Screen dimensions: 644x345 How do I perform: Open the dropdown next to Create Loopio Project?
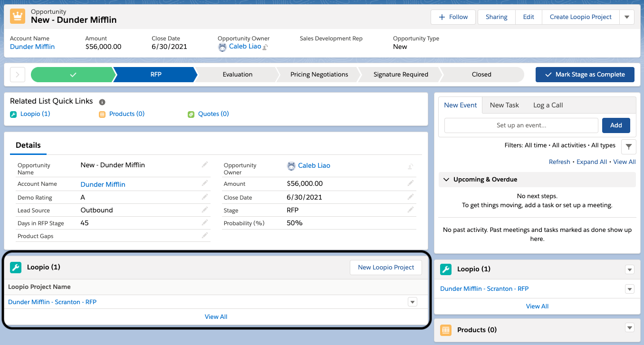[627, 17]
